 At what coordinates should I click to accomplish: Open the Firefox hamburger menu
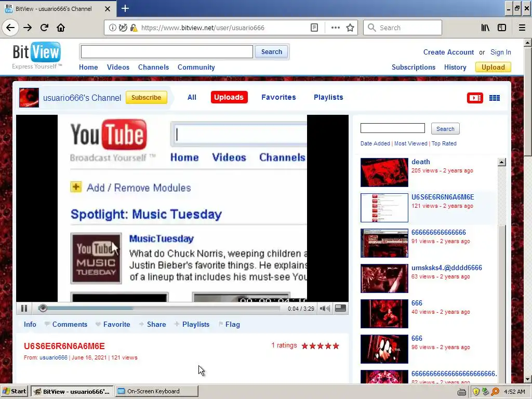522,28
